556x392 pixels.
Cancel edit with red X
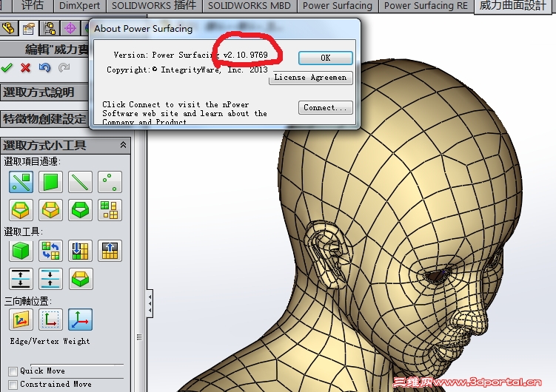tap(25, 67)
